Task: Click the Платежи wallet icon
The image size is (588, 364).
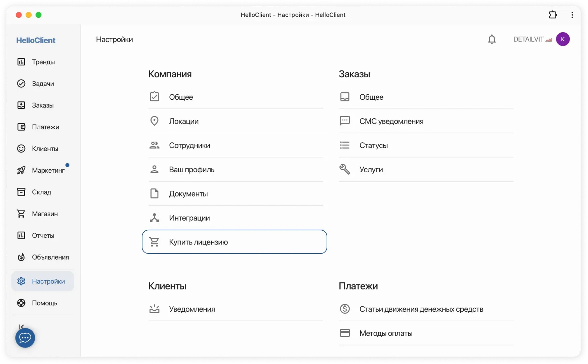Action: [x=21, y=127]
